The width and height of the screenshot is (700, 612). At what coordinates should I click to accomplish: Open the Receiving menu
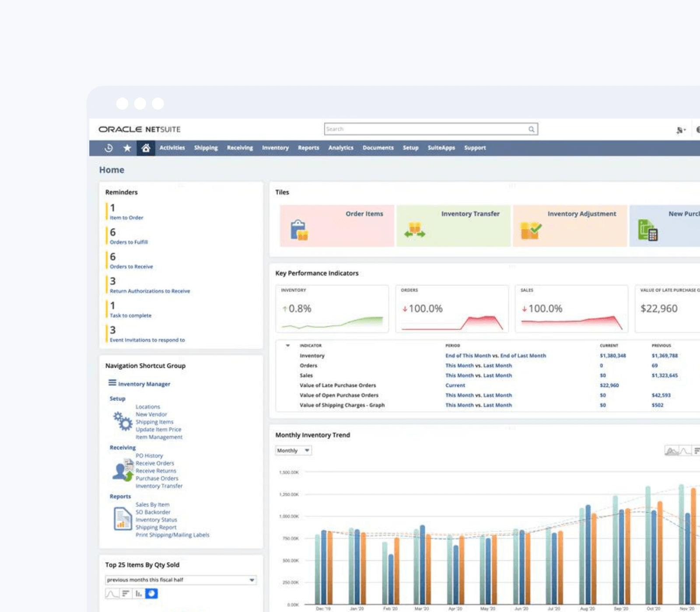240,148
